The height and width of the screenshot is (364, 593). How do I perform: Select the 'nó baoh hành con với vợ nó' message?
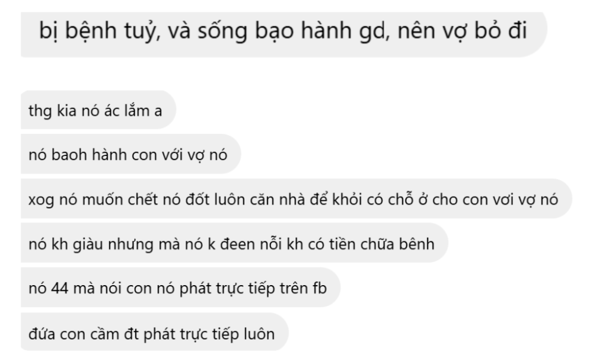coord(131,154)
